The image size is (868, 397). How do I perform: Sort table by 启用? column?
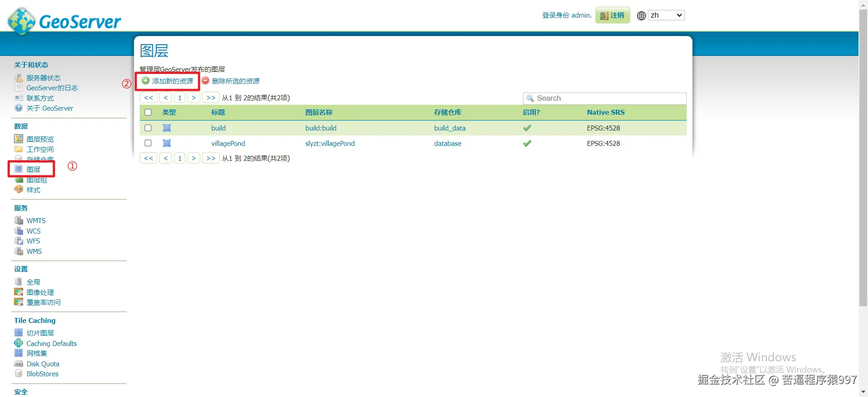coord(531,112)
